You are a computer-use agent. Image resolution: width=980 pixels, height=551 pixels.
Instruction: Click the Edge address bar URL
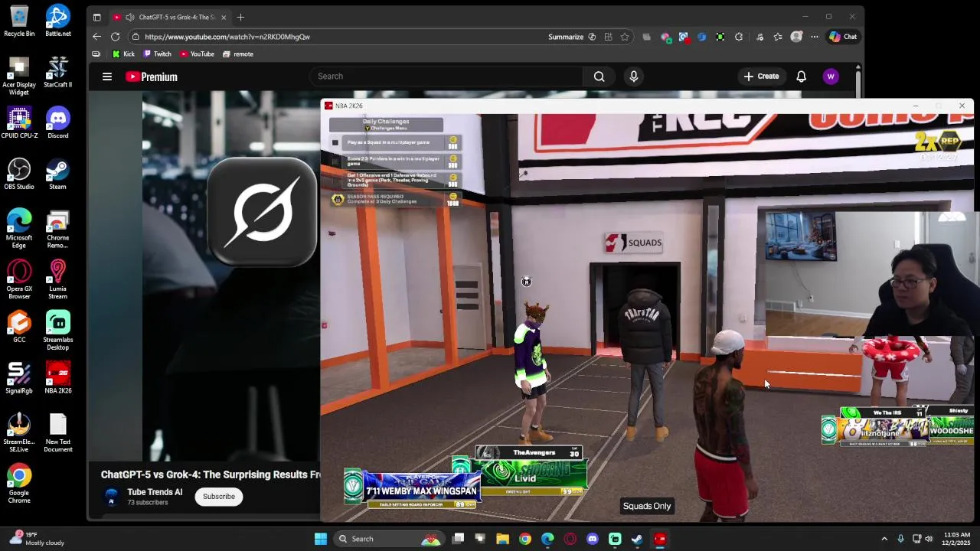pos(227,37)
